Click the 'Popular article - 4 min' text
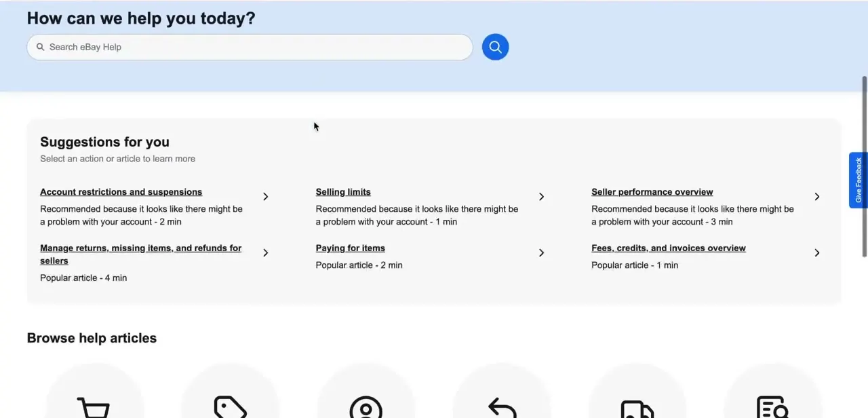This screenshot has width=868, height=418. pos(83,278)
